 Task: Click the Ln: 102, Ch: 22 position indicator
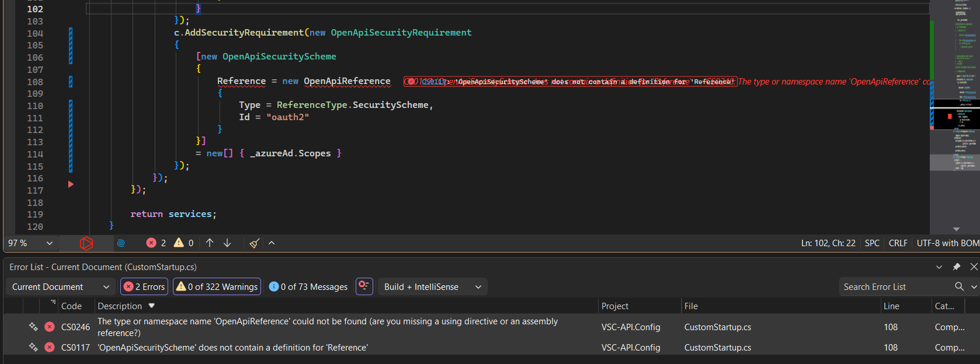828,243
